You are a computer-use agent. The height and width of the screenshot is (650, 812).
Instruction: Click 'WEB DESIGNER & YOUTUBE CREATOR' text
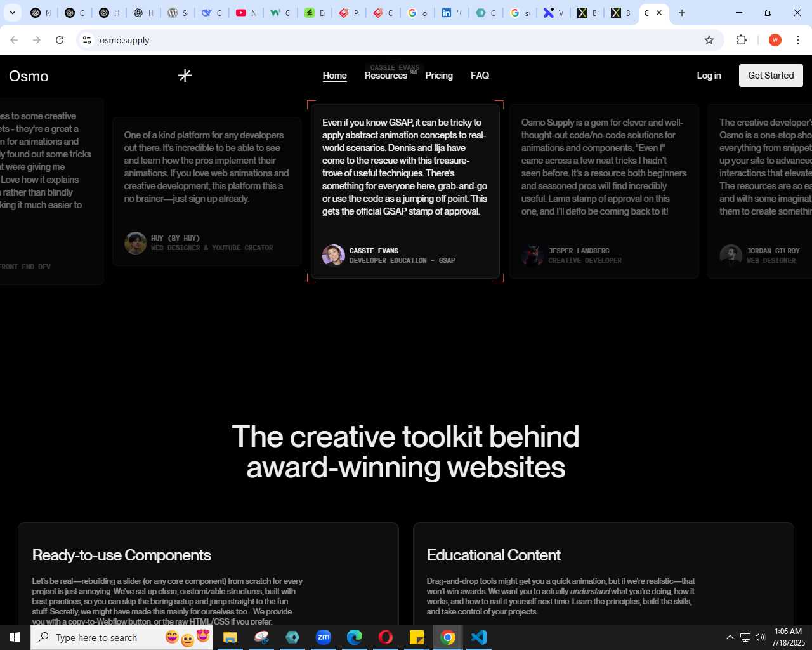click(x=212, y=248)
